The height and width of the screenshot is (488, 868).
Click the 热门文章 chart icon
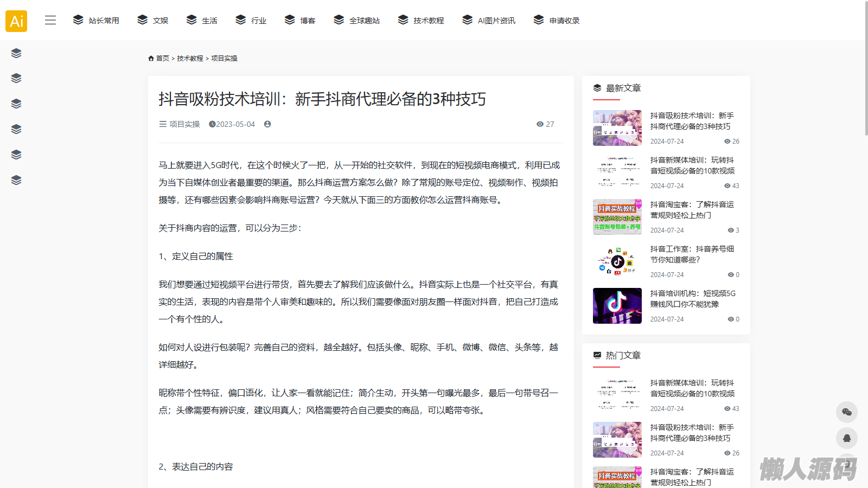(x=597, y=355)
